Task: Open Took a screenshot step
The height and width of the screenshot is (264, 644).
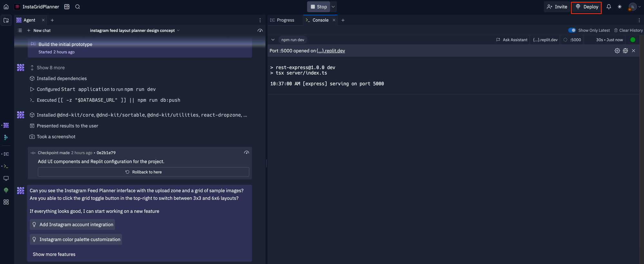Action: tap(52, 137)
